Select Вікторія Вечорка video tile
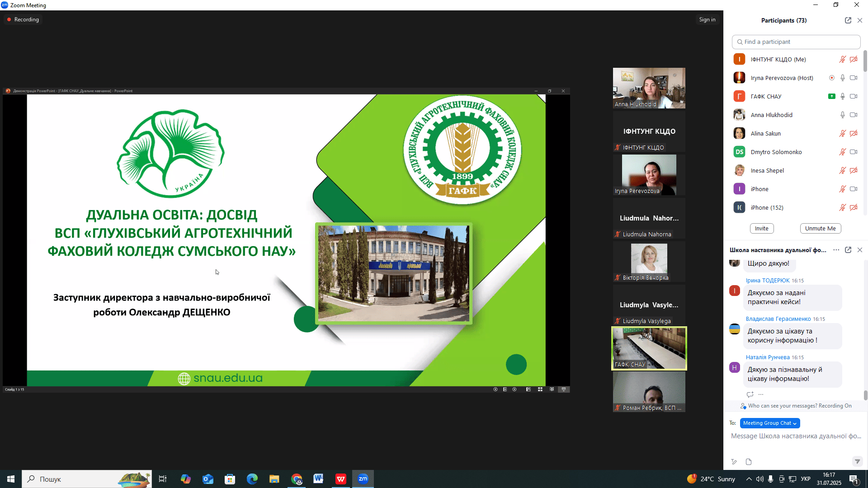 tap(649, 262)
